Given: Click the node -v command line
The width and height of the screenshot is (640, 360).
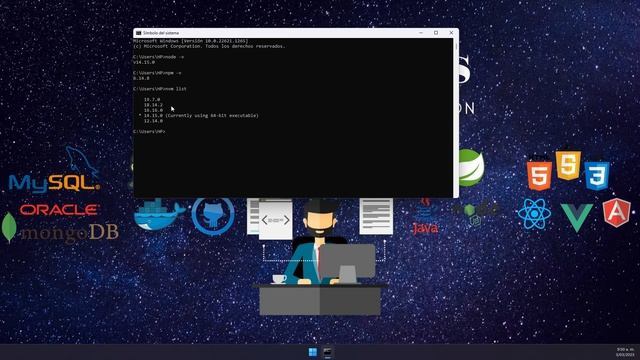Looking at the screenshot, I should click(158, 57).
